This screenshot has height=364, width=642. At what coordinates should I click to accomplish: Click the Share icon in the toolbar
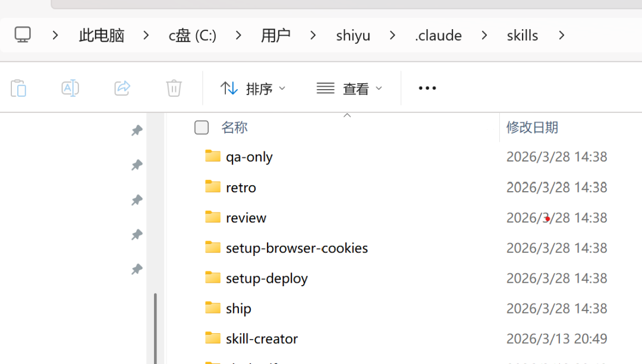pyautogui.click(x=121, y=88)
